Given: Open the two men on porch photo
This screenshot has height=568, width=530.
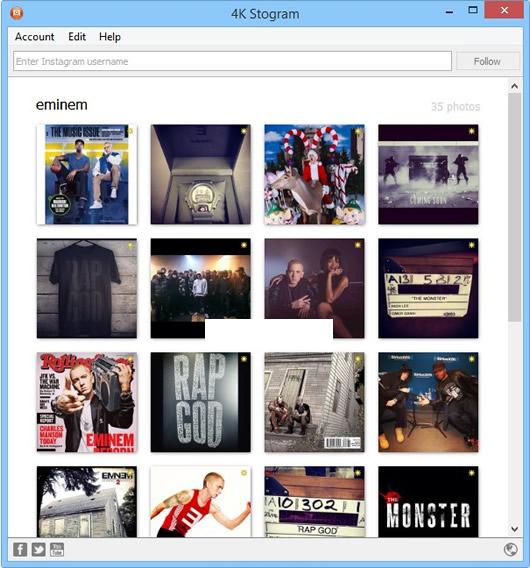Looking at the screenshot, I should [x=314, y=402].
